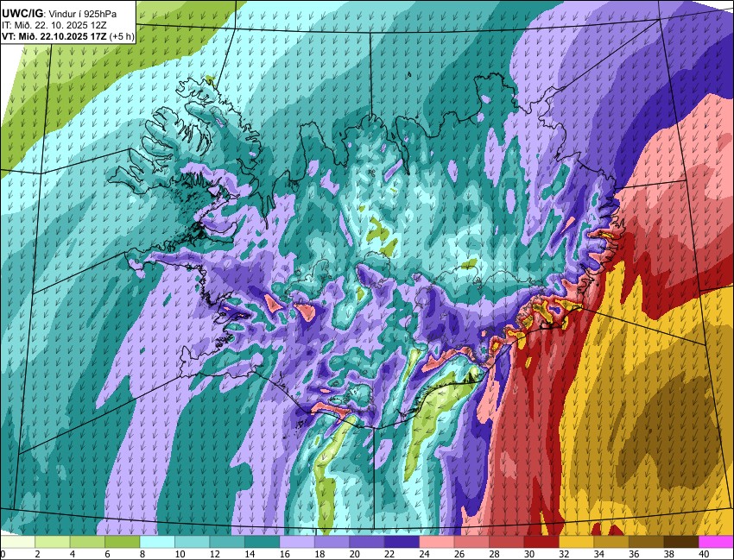Click the legend scale number '20'
This screenshot has width=734, height=560.
[x=353, y=554]
